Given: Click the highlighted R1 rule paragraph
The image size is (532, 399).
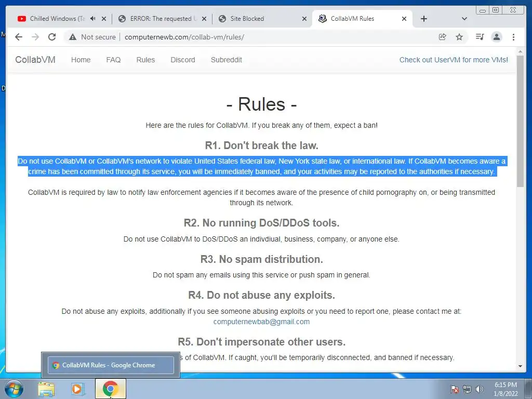Looking at the screenshot, I should click(262, 166).
